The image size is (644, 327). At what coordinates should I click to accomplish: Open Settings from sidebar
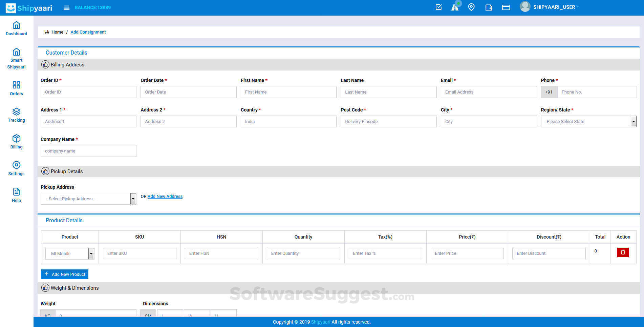pos(16,168)
